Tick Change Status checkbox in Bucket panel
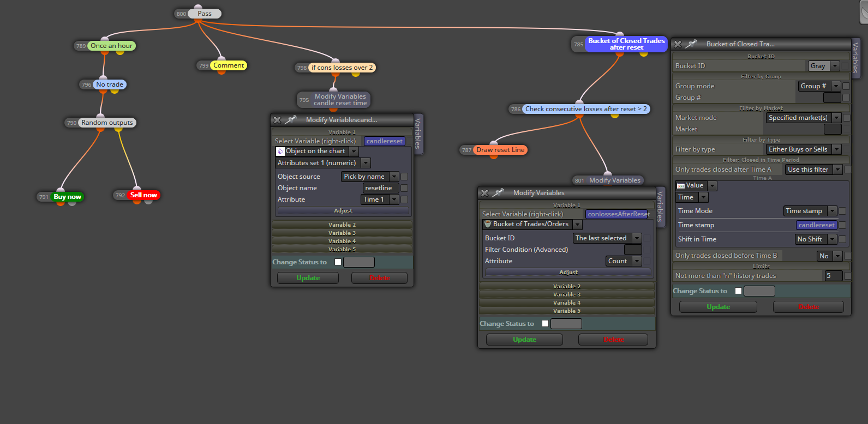This screenshot has width=868, height=424. [738, 291]
